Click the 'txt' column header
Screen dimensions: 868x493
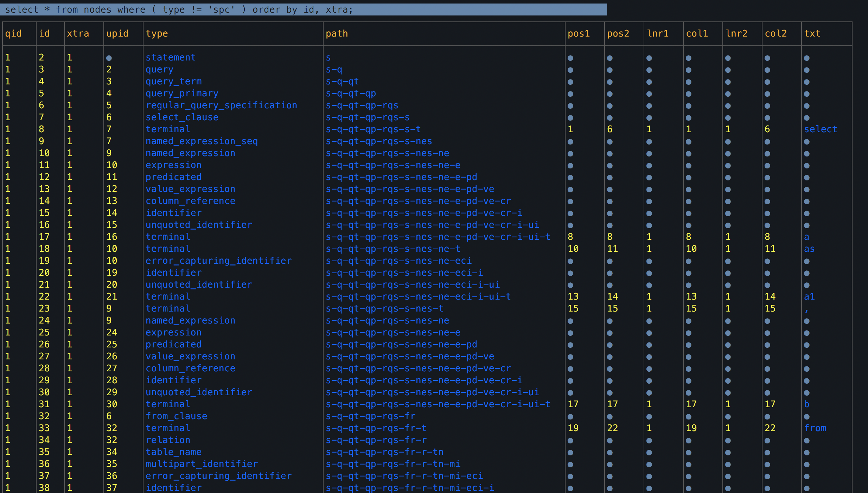pyautogui.click(x=812, y=33)
